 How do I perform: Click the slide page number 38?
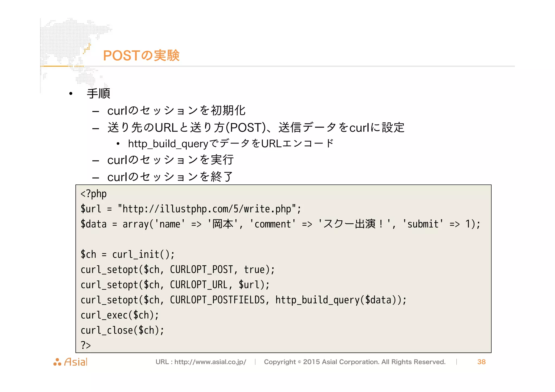point(481,362)
